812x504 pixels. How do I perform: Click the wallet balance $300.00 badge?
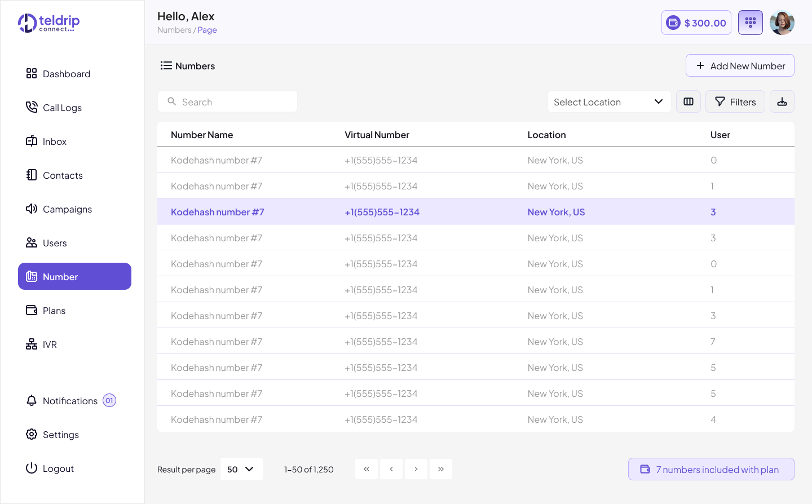click(696, 23)
